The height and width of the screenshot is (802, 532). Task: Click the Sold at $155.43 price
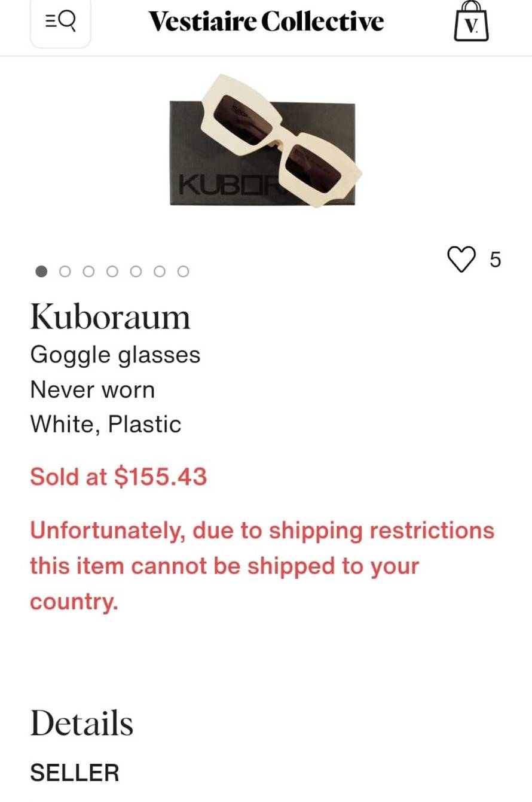[x=118, y=477]
